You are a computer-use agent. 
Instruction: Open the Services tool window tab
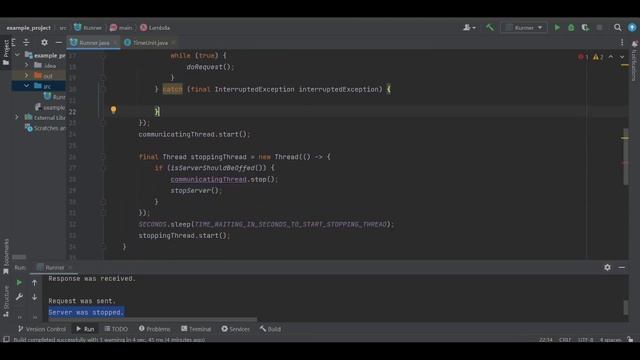tap(236, 329)
